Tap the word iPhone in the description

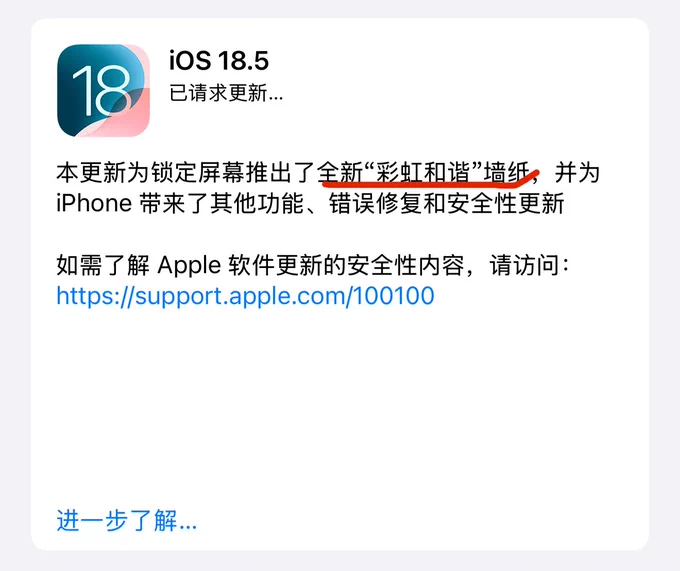pyautogui.click(x=94, y=203)
